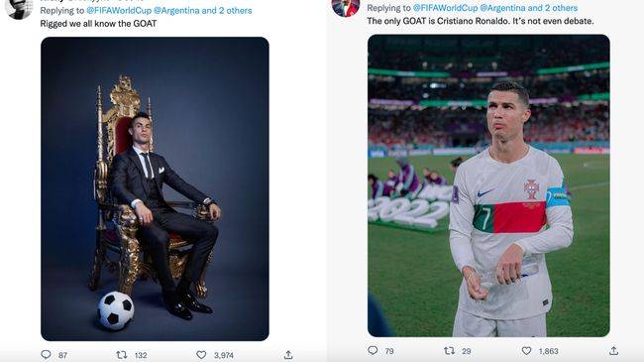This screenshot has width=644, height=362.
Task: Reply to the right tweet with 79 replies
Action: [x=373, y=350]
